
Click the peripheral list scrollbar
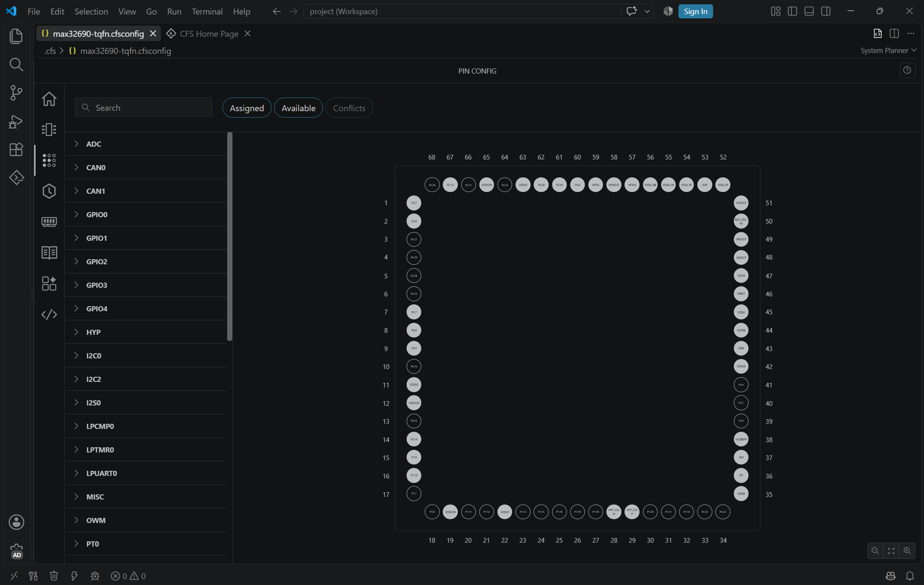tap(230, 236)
